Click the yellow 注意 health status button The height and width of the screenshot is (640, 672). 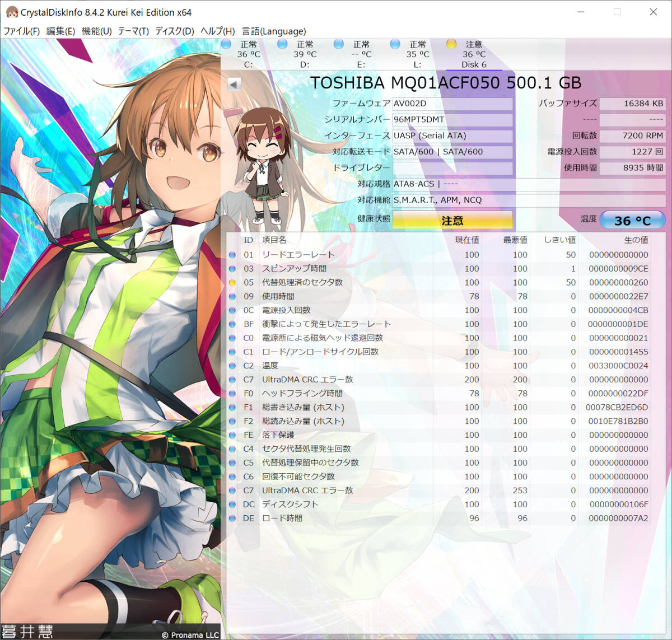click(452, 221)
